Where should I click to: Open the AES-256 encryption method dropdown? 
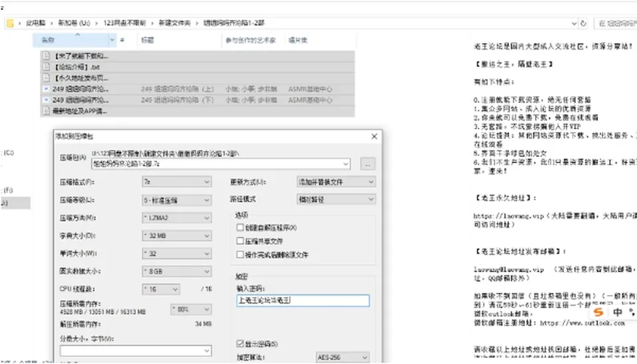pos(342,357)
